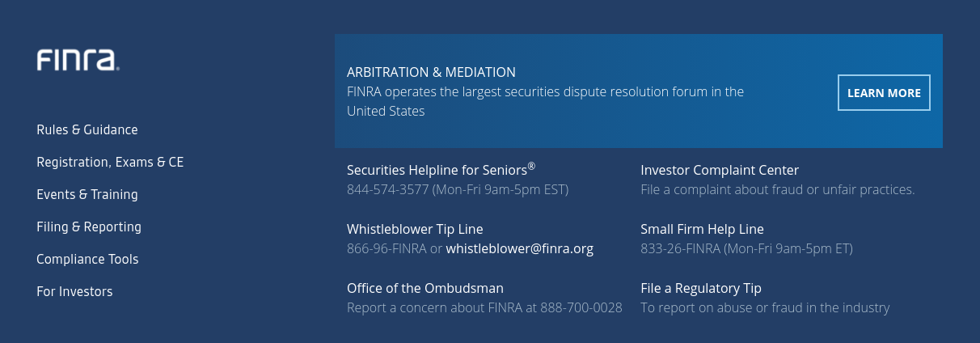This screenshot has height=343, width=980.
Task: Click the fraud complaint description text
Action: tap(777, 189)
